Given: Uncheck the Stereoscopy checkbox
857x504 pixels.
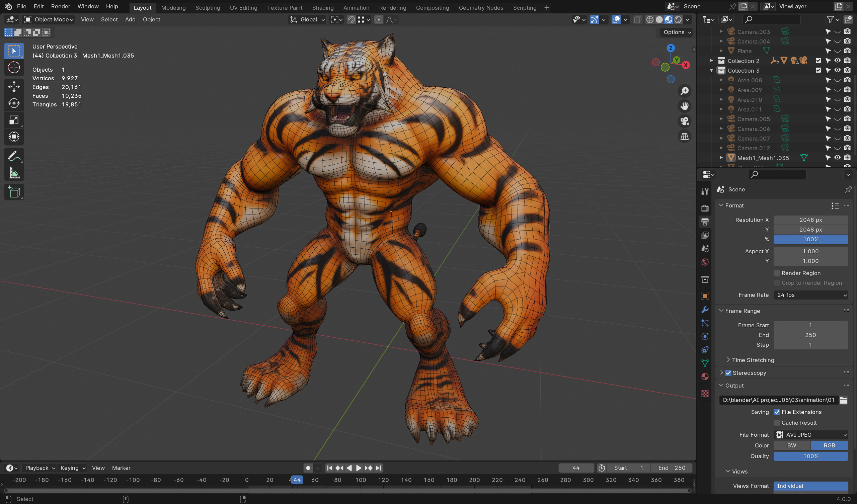Looking at the screenshot, I should [x=728, y=373].
